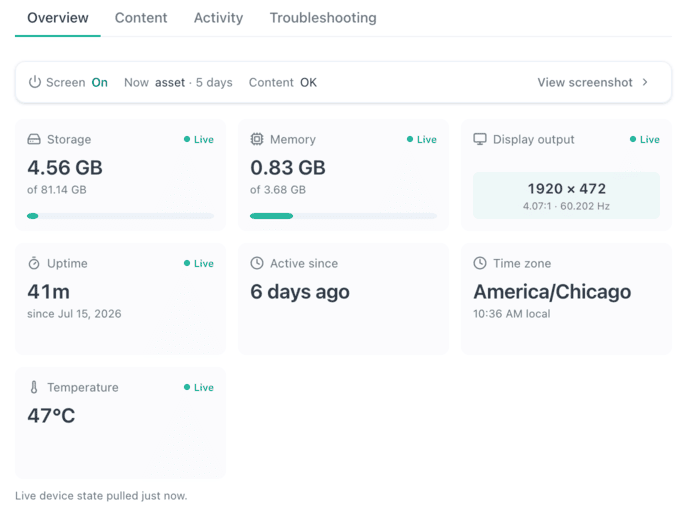This screenshot has width=689, height=511.
Task: Click the chevron next to View screenshot
Action: point(645,82)
